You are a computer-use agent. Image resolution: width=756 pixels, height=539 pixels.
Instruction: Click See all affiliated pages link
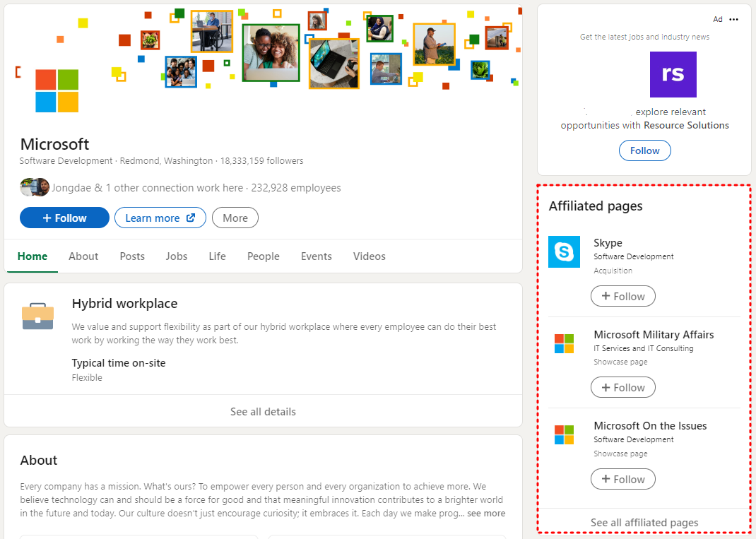click(x=644, y=522)
